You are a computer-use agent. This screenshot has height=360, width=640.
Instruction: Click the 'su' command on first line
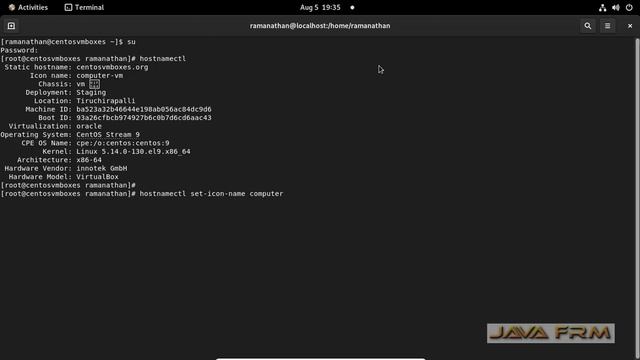(131, 42)
